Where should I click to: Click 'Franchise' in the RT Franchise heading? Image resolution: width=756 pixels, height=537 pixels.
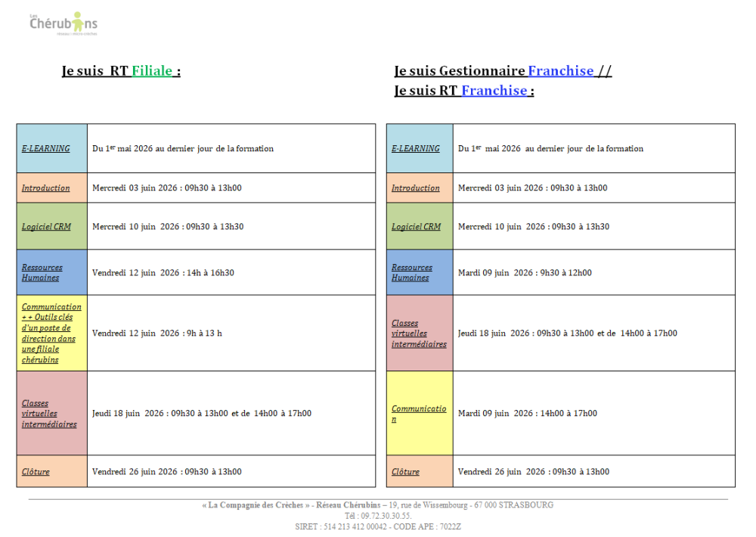click(494, 91)
